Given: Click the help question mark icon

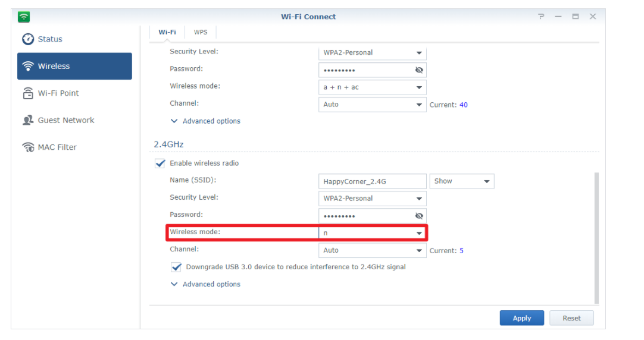Looking at the screenshot, I should [x=541, y=17].
